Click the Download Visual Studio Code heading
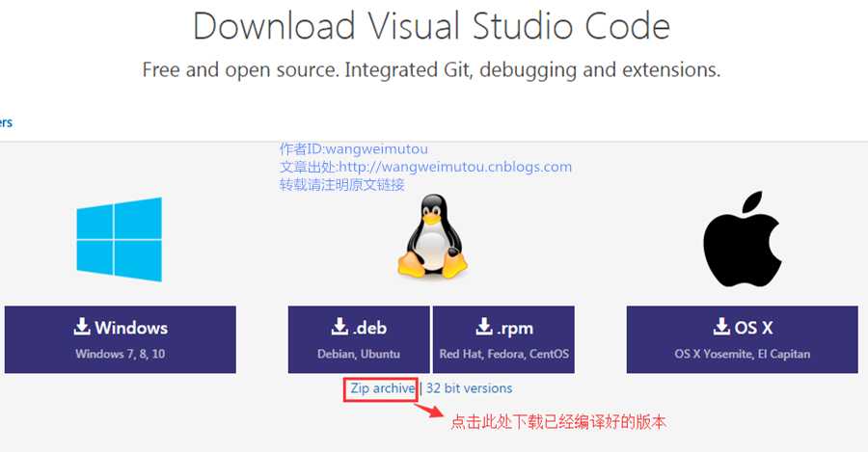 pos(432,26)
